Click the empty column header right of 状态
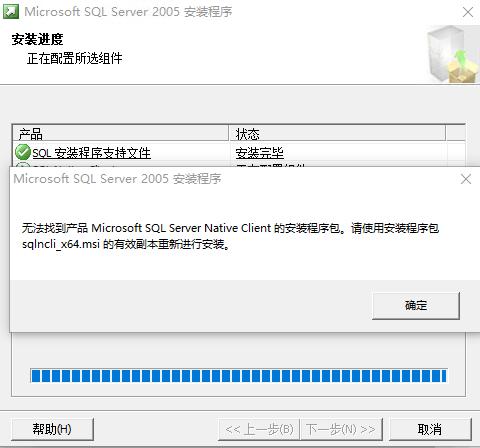The height and width of the screenshot is (448, 480). click(456, 133)
